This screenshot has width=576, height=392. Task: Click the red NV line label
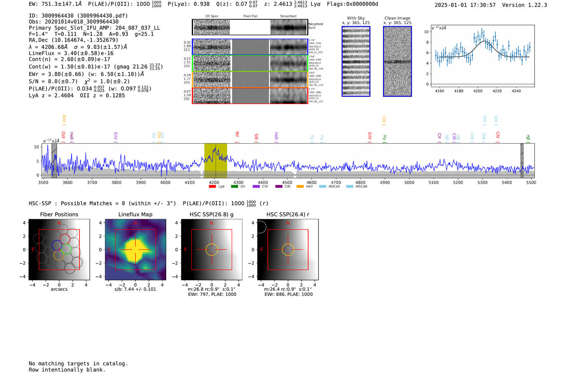pyautogui.click(x=237, y=137)
